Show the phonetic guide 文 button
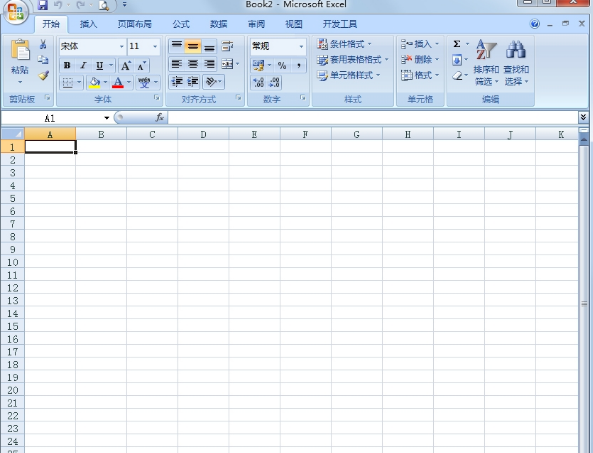Image resolution: width=593 pixels, height=453 pixels. (144, 82)
